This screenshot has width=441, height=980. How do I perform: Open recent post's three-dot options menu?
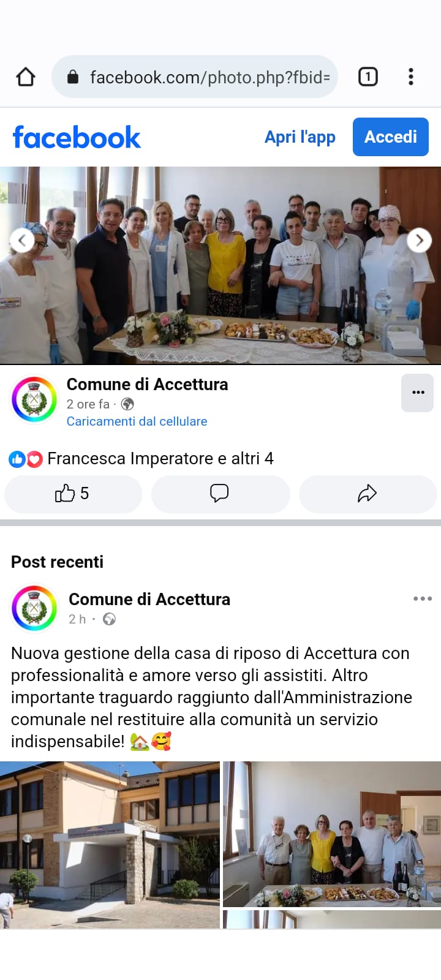423,599
